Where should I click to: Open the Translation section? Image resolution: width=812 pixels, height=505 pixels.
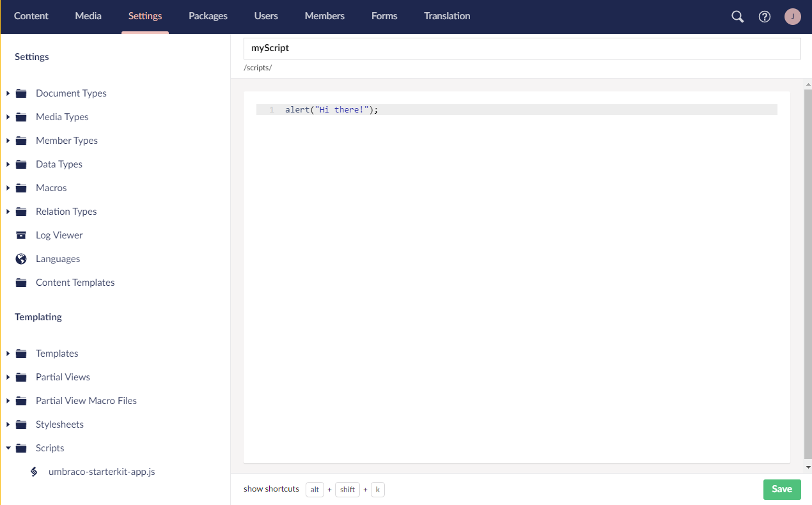tap(447, 16)
